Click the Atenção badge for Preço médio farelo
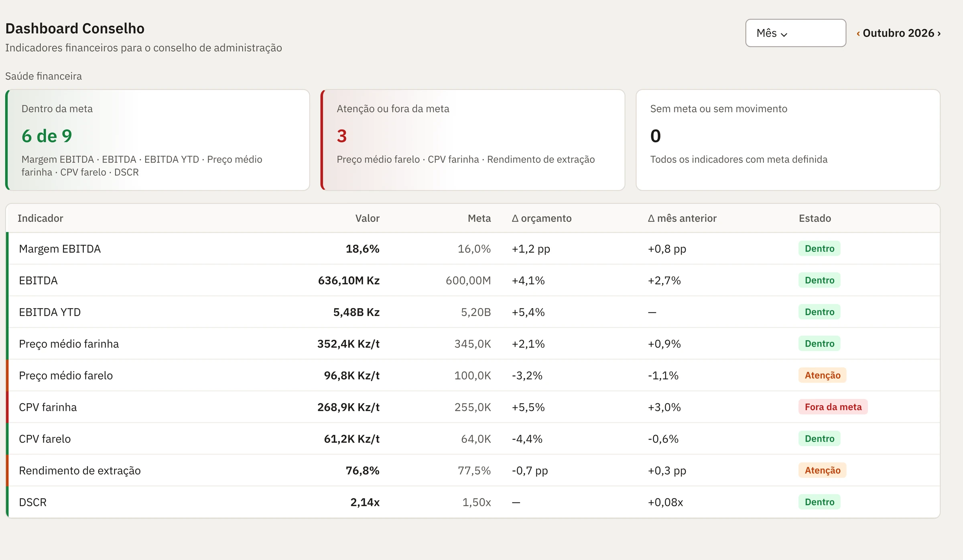Image resolution: width=963 pixels, height=560 pixels. 822,375
